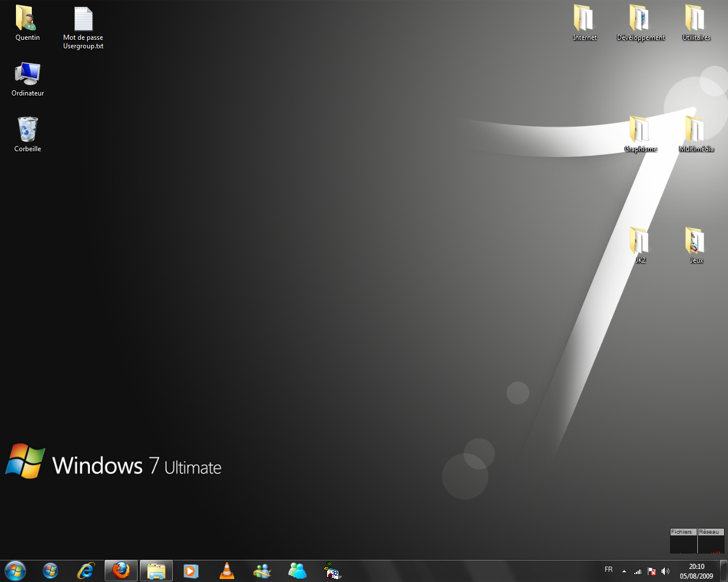Screen dimensions: 728x582
Task: Select the Graphisme folder
Action: tap(640, 135)
